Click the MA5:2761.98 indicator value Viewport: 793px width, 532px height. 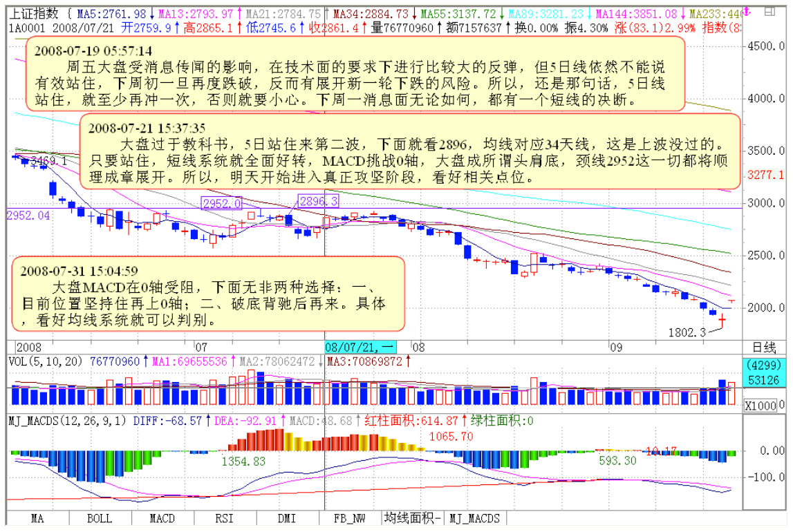(x=111, y=14)
